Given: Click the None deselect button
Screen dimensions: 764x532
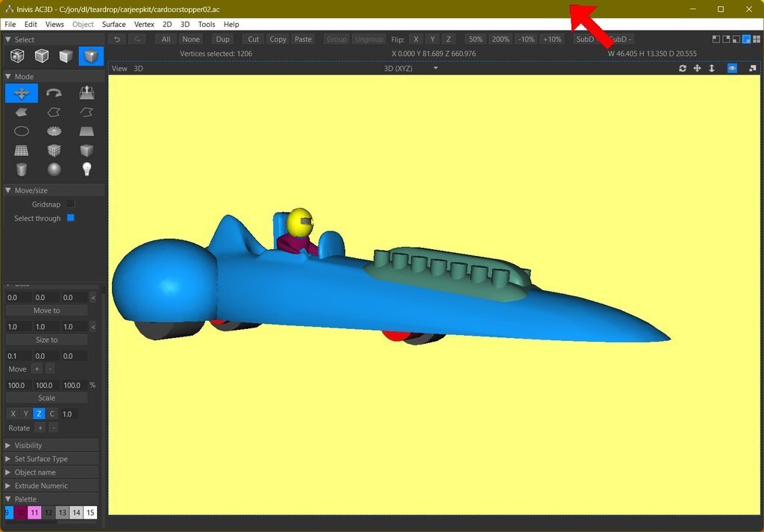Looking at the screenshot, I should 191,39.
